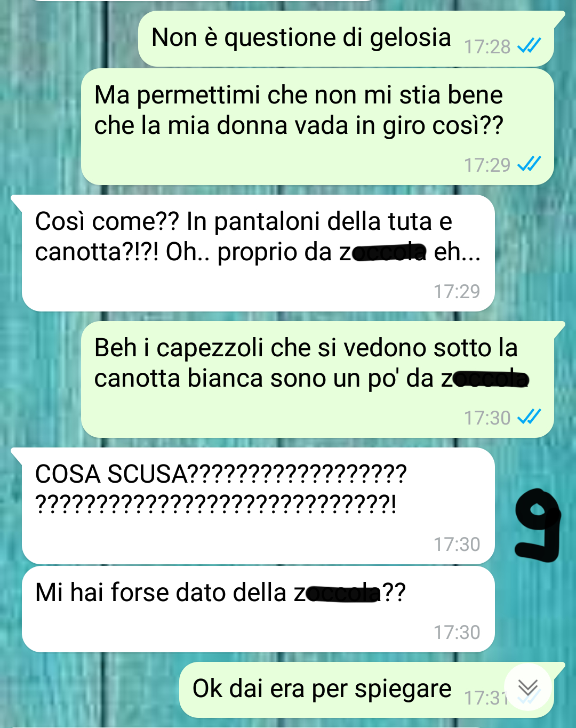Viewport: 576px width, 728px height.
Task: Click the teal chat wallpaper background
Action: click(x=43, y=107)
